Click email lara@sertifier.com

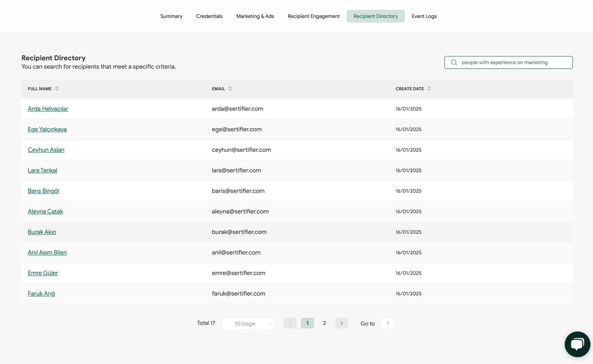coord(236,170)
